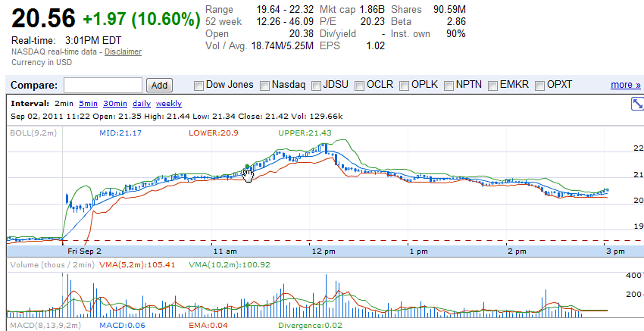Click the +1.97 (10.60%) price change
This screenshot has width=644, height=331.
click(x=141, y=19)
